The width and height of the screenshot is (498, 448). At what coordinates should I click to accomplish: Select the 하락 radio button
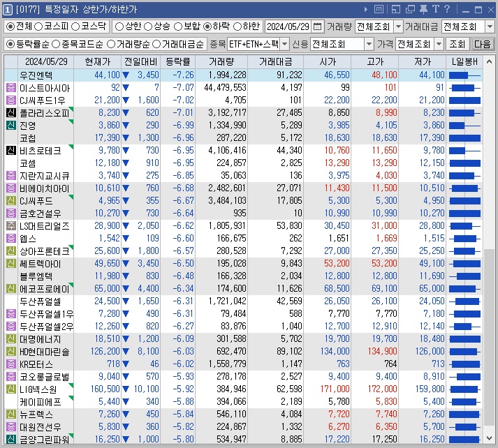[x=207, y=27]
